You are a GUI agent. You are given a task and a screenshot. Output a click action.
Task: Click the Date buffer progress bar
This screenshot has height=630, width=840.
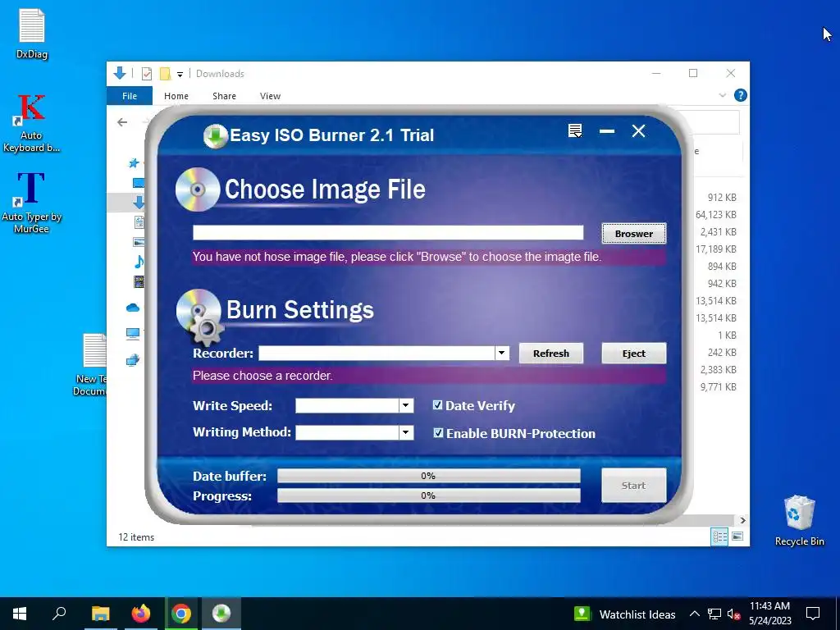pyautogui.click(x=428, y=476)
